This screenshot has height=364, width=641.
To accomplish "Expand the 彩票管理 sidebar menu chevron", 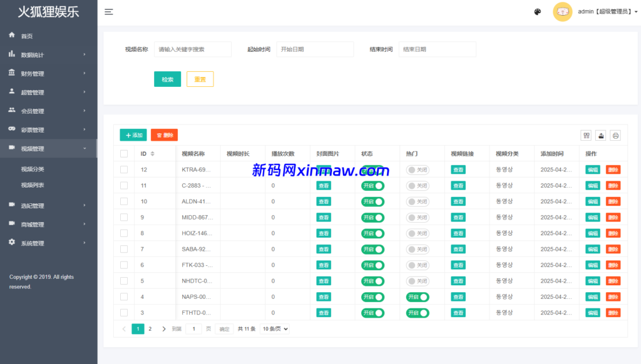I will click(85, 129).
